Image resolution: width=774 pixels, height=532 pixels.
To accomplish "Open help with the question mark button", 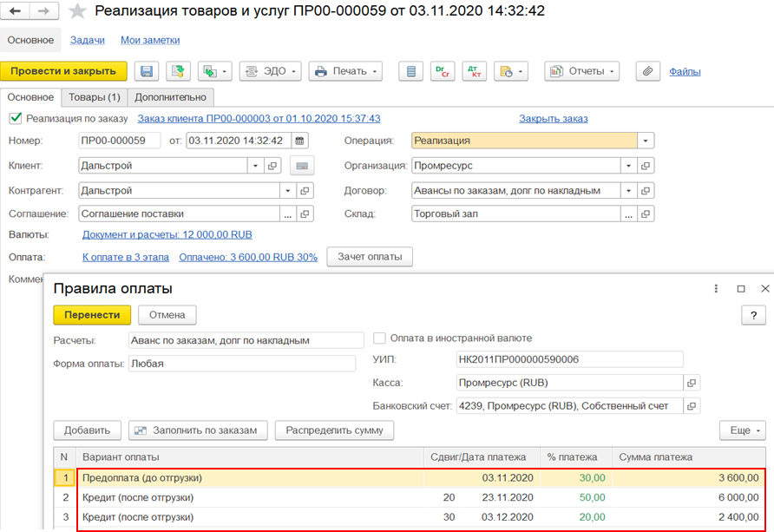I will click(753, 315).
